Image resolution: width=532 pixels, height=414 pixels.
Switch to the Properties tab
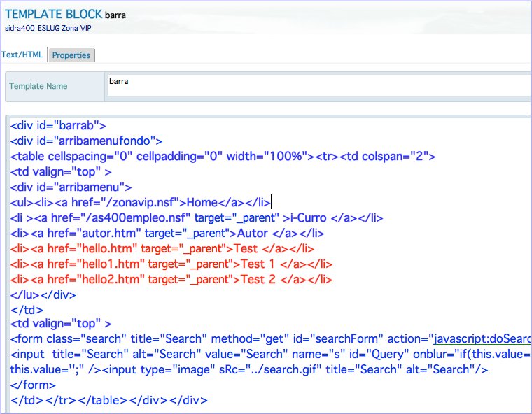[71, 55]
